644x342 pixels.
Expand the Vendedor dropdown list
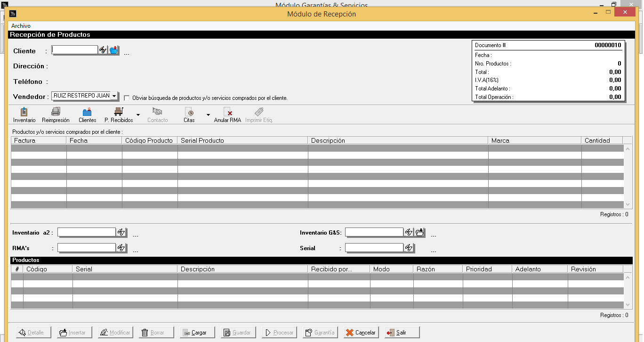[114, 96]
